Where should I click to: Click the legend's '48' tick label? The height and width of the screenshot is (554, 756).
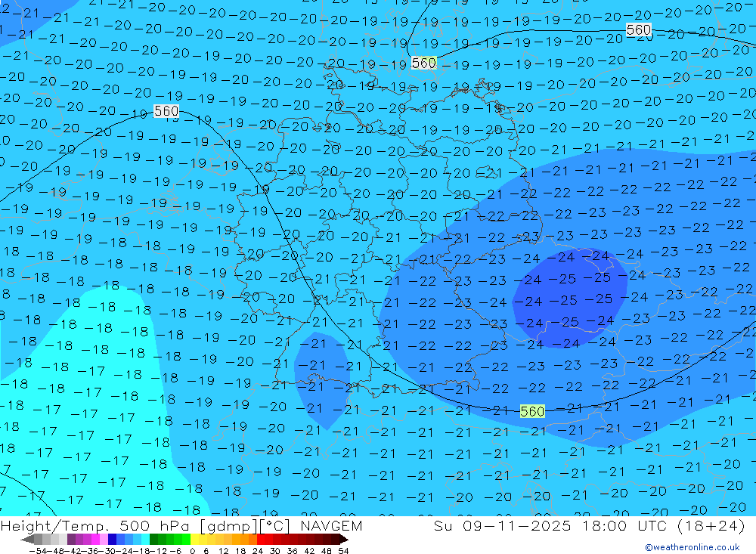click(327, 551)
